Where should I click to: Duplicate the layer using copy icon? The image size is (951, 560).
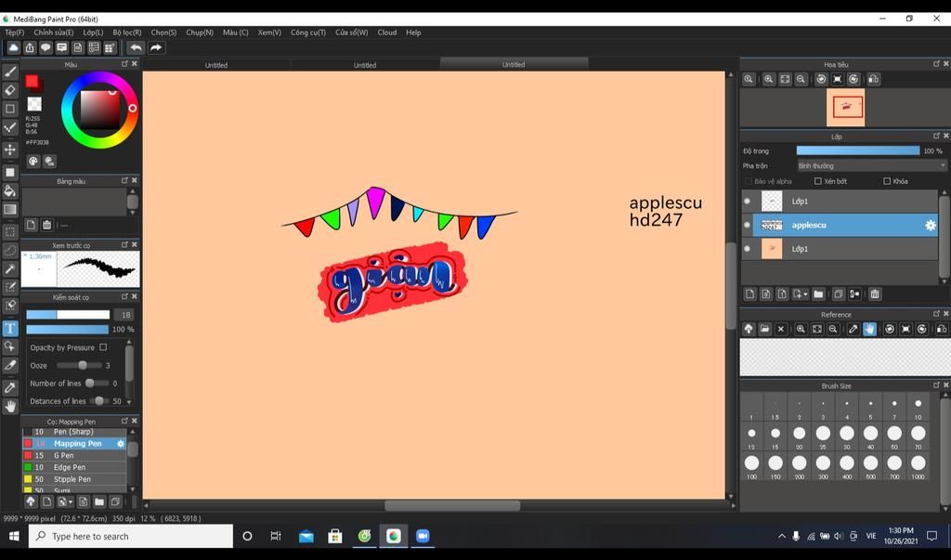click(839, 294)
